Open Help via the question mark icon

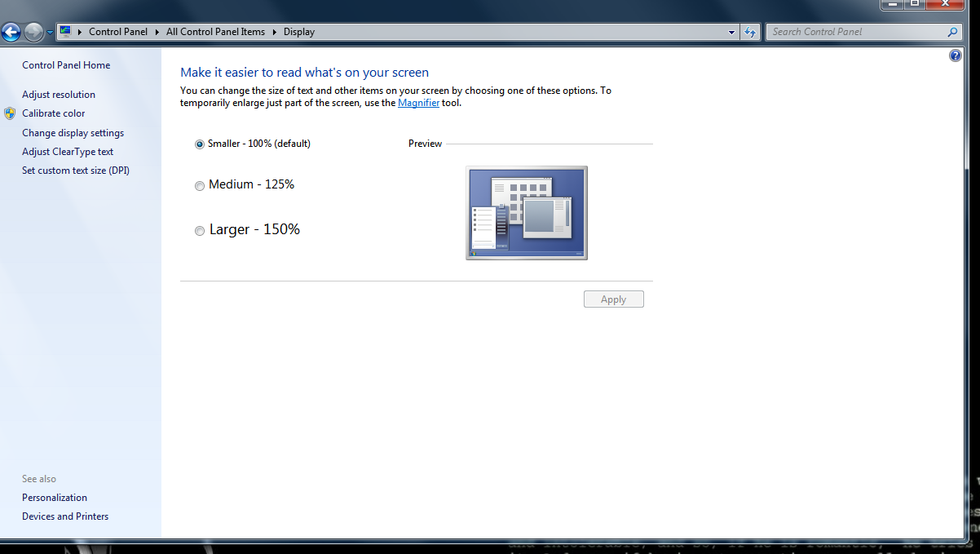[956, 55]
